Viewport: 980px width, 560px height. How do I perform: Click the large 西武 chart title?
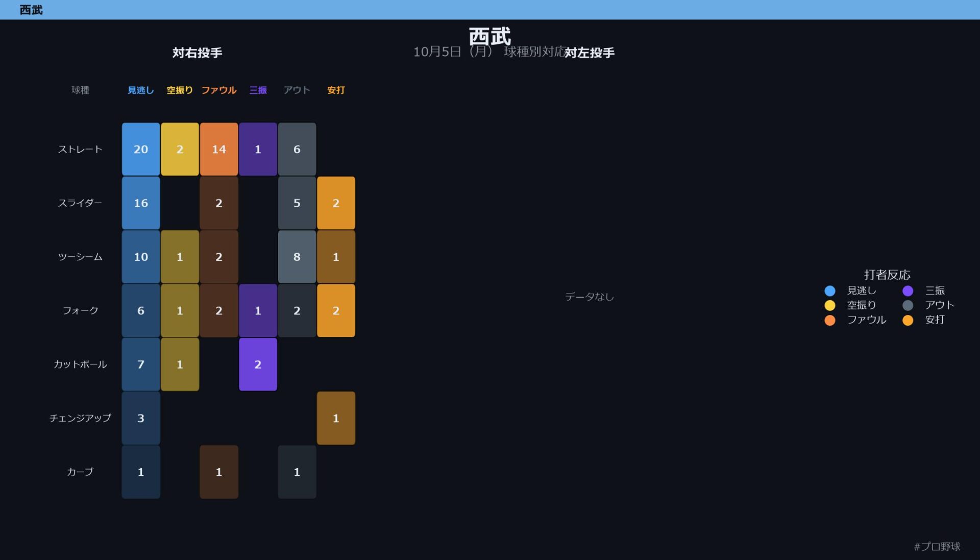(490, 36)
